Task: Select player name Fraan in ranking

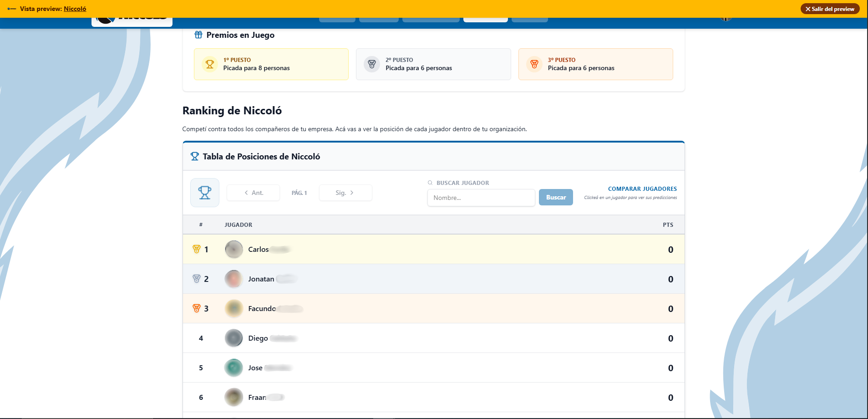Action: (257, 397)
